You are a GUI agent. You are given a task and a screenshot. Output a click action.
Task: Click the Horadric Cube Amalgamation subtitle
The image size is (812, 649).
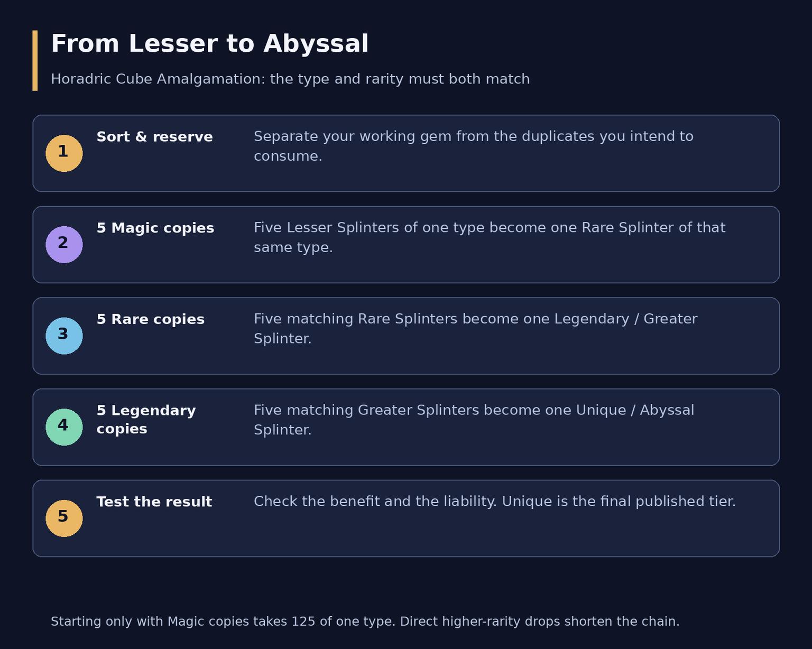pyautogui.click(x=290, y=79)
